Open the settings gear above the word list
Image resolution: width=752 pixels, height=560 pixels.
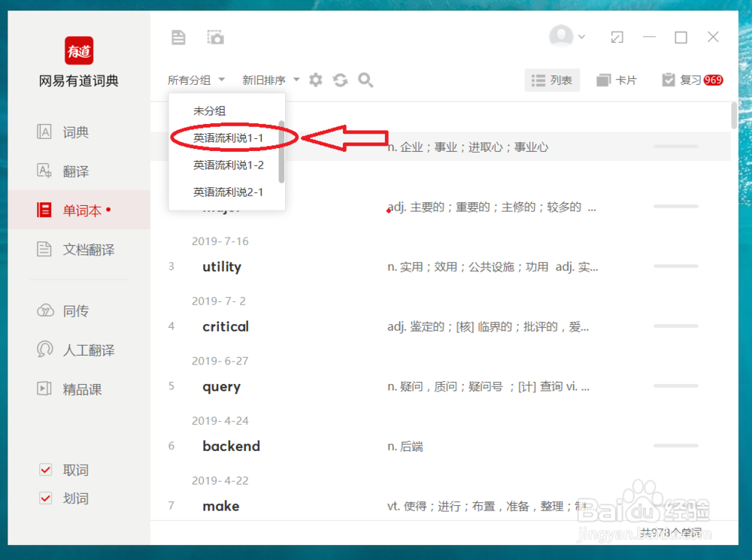point(315,80)
